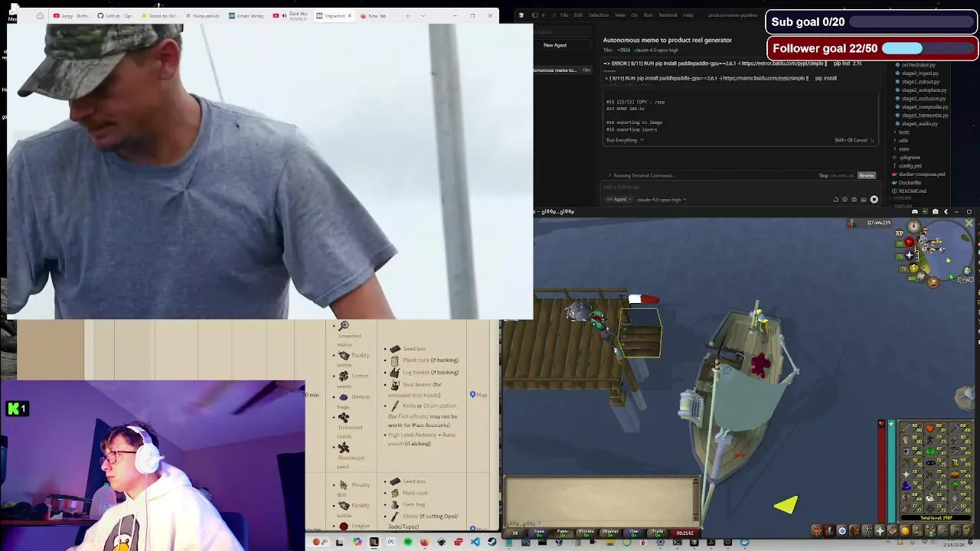
Task: Switch to the Urban Voltag browser tab
Action: (x=246, y=15)
